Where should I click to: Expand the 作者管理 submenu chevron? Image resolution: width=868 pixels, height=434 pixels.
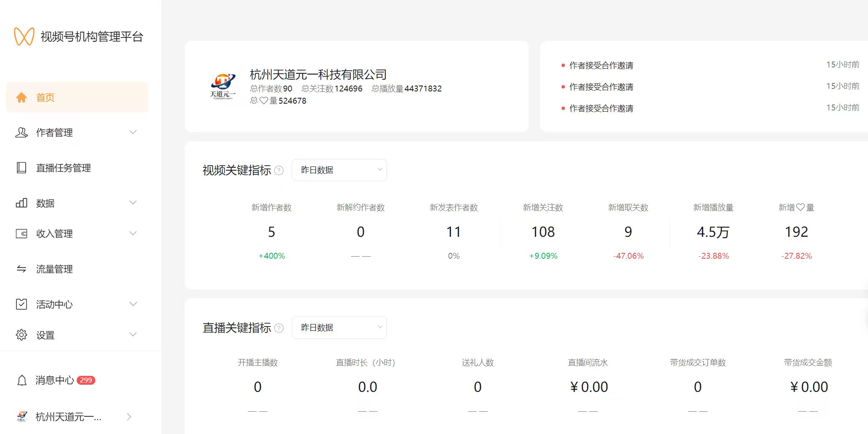(x=133, y=132)
